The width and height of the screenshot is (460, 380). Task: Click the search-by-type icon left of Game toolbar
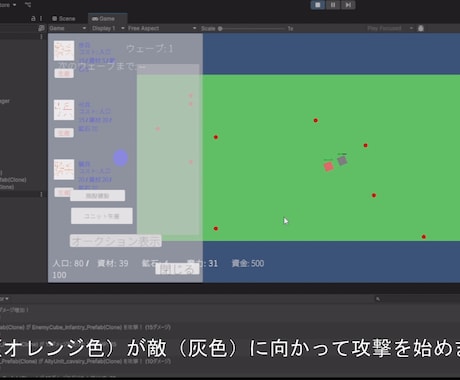point(41,28)
